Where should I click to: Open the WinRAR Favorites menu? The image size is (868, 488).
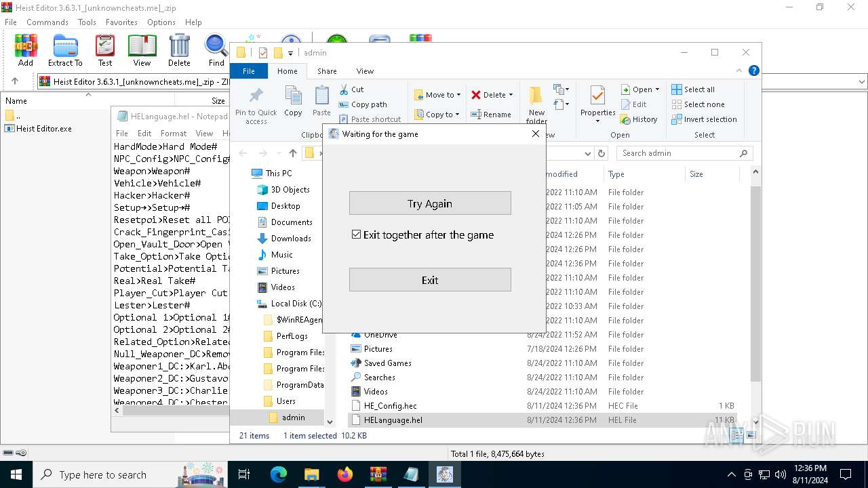point(121,22)
